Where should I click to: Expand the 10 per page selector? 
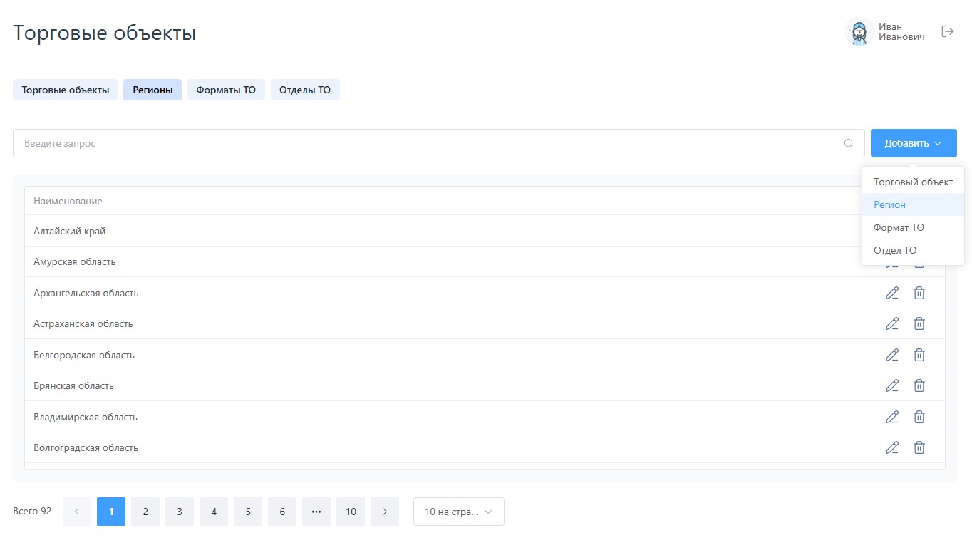click(x=458, y=512)
